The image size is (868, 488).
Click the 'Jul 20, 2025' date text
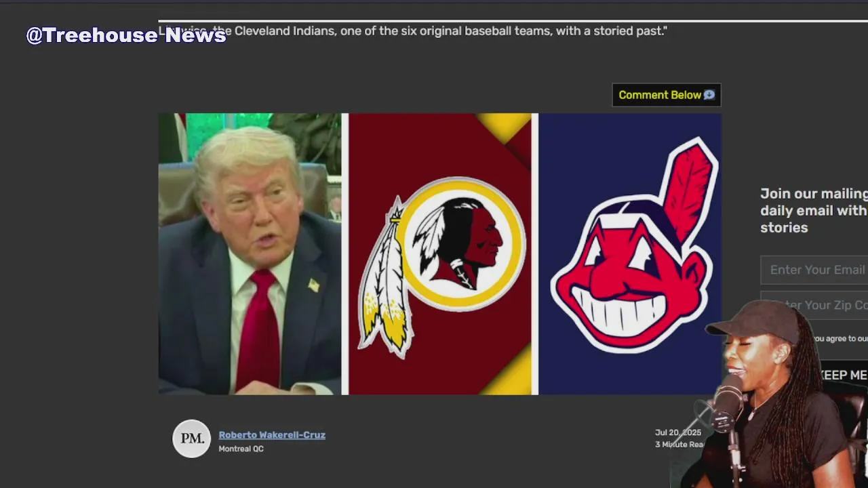coord(678,432)
